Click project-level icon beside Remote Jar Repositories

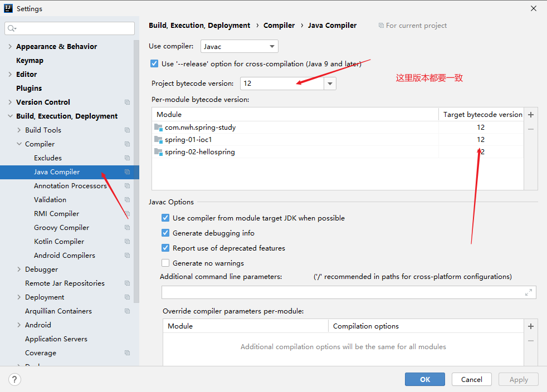pyautogui.click(x=128, y=283)
